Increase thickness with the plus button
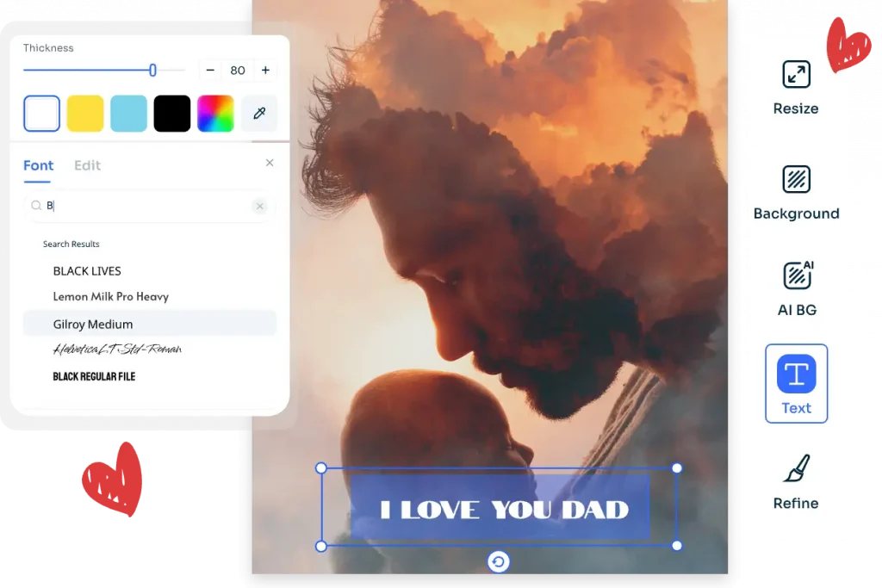 [x=265, y=71]
